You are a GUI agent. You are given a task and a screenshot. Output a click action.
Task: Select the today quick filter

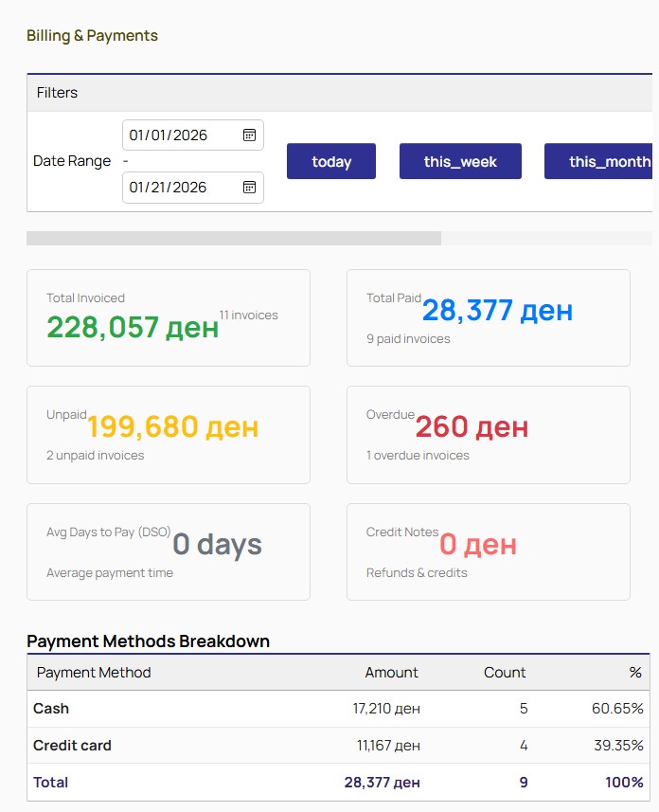click(x=330, y=161)
